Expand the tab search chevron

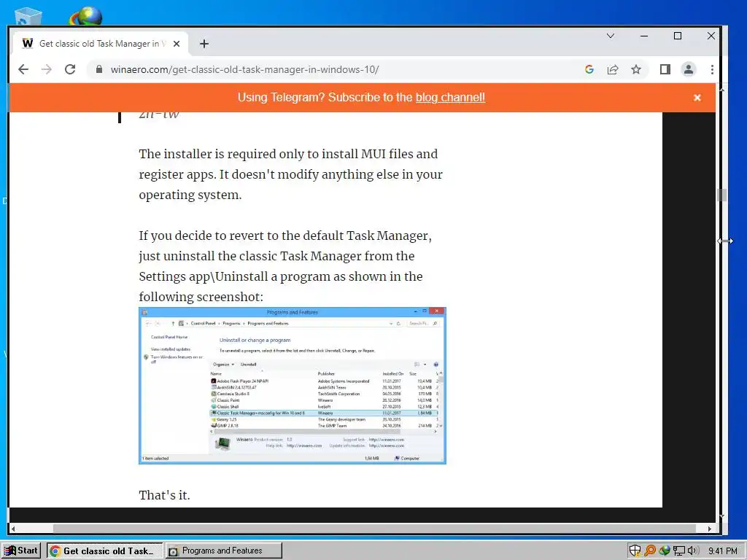(611, 36)
